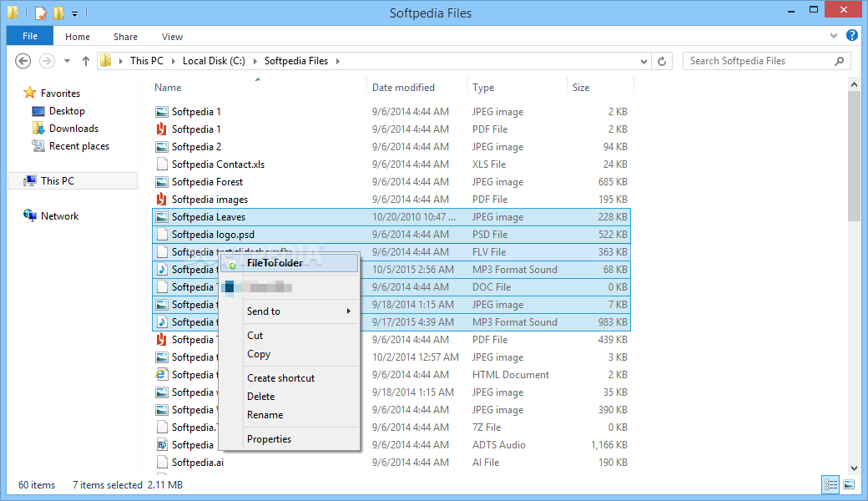Click the music icon of 983 KB MP3 file

(162, 322)
